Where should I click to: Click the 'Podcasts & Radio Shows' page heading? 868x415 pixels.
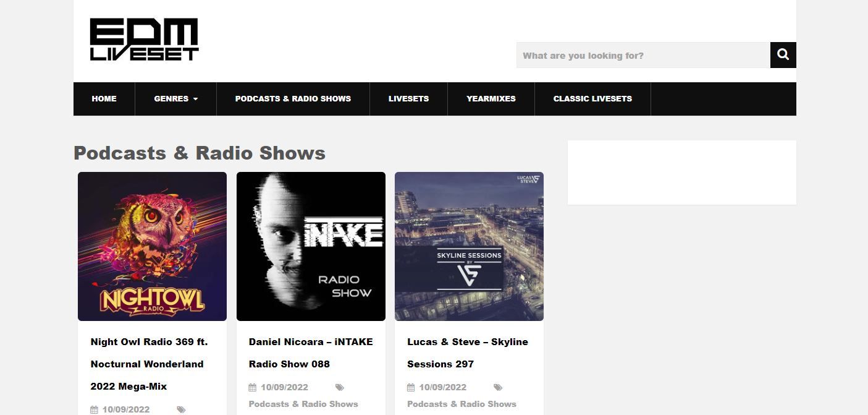(x=200, y=153)
